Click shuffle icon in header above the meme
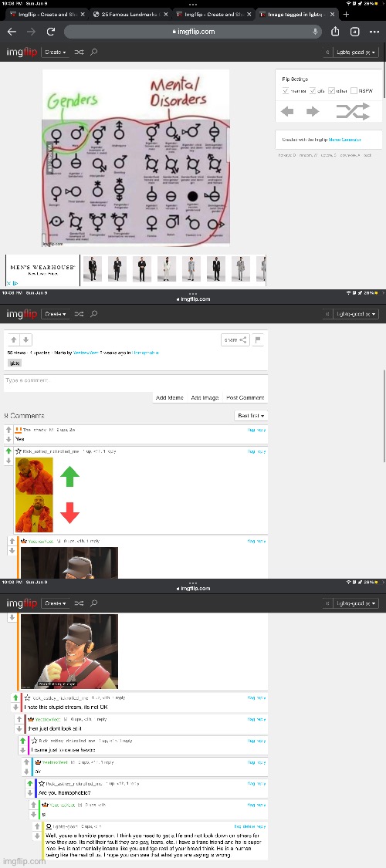386x868 pixels. 80,52
